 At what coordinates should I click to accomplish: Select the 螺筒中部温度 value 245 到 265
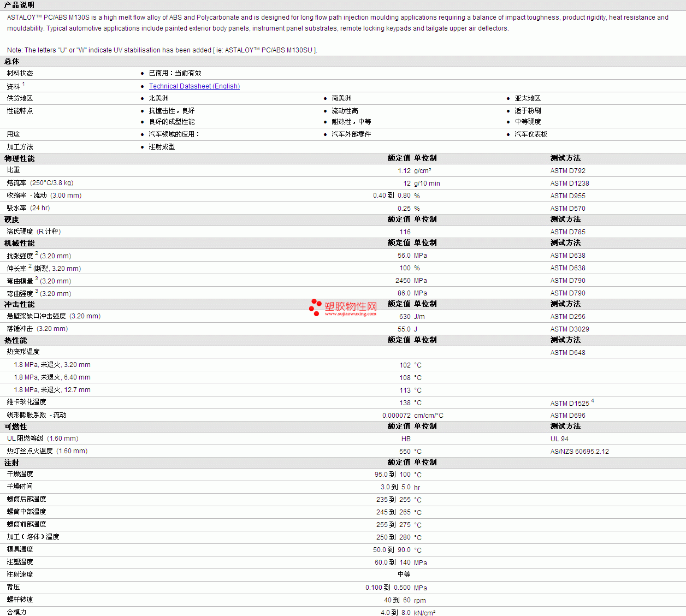coord(393,512)
